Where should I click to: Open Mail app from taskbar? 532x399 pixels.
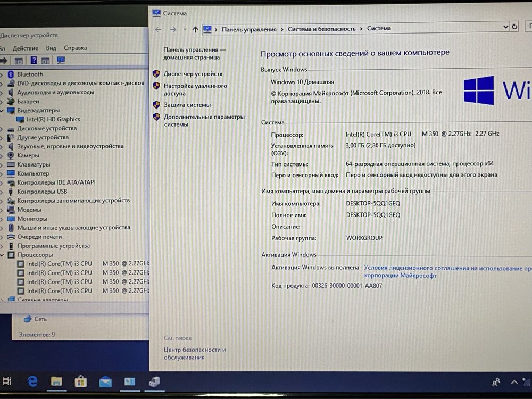(105, 383)
